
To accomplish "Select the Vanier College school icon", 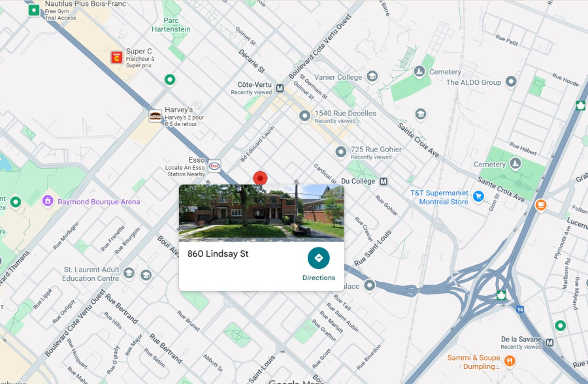I will pos(372,76).
